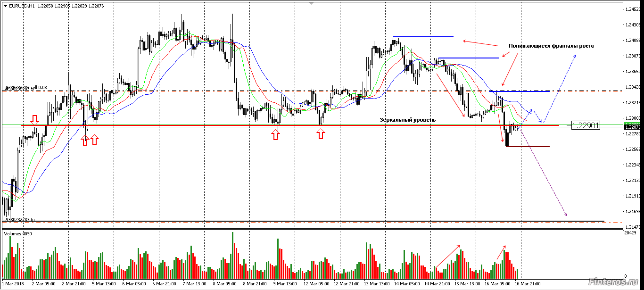Image resolution: width=644 pixels, height=290 pixels.
Task: Select the 'Понижающиеся фракталы роста' text label
Action: (551, 46)
